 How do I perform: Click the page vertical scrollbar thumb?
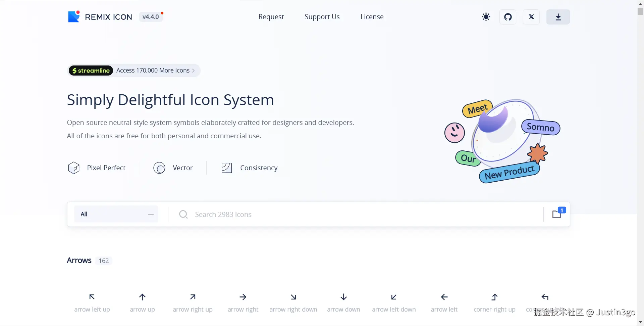pos(640,11)
